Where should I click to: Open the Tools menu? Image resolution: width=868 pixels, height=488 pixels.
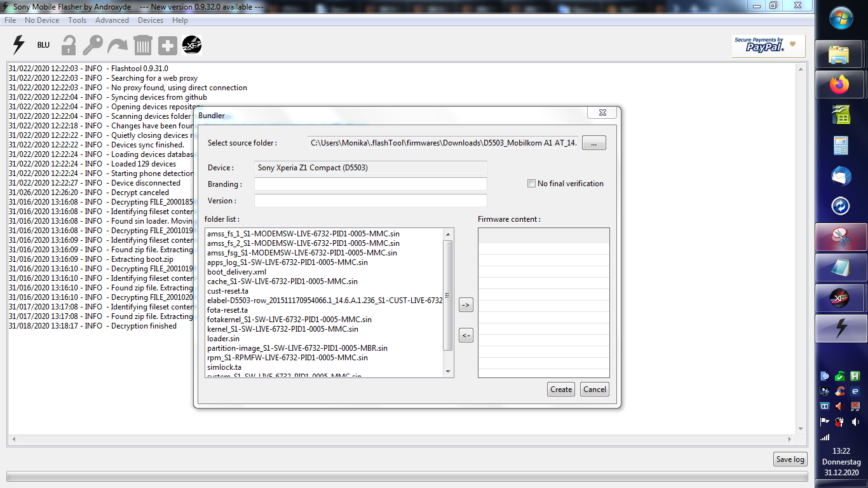coord(77,20)
